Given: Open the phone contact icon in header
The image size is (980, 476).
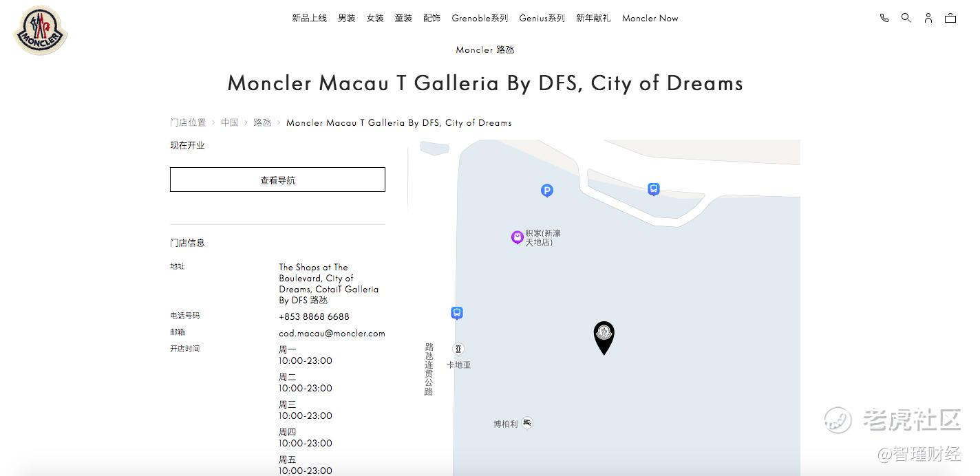Looking at the screenshot, I should point(884,18).
